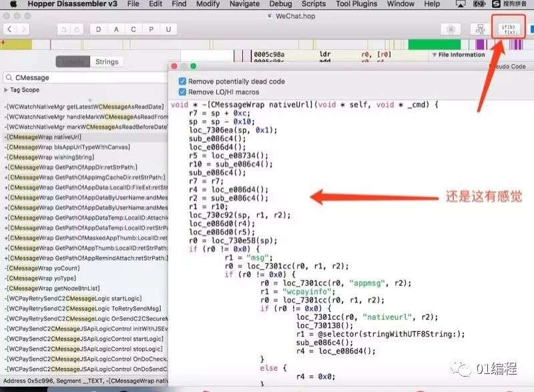Screen dimensions: 534x392
Task: Open the Debug menu
Action: point(280,4)
